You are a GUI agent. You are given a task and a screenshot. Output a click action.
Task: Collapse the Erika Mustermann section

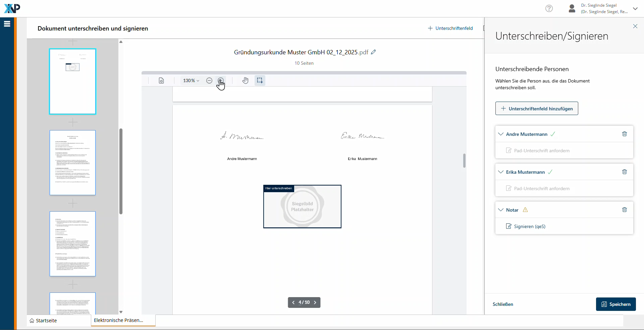tap(501, 172)
